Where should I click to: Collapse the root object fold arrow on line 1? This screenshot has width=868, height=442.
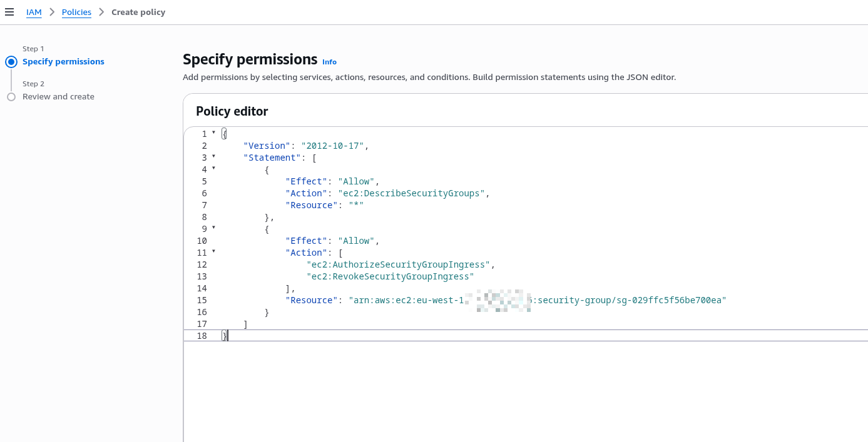point(213,133)
